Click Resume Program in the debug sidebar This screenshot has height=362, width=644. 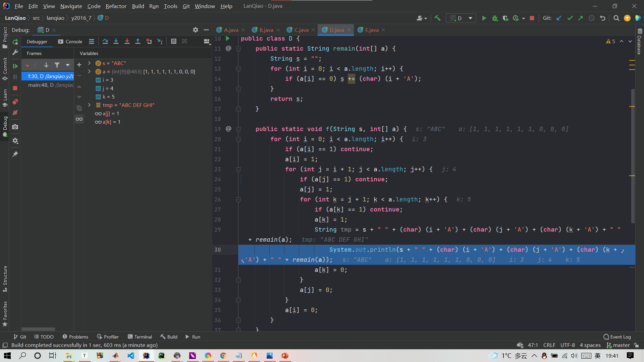(x=15, y=66)
